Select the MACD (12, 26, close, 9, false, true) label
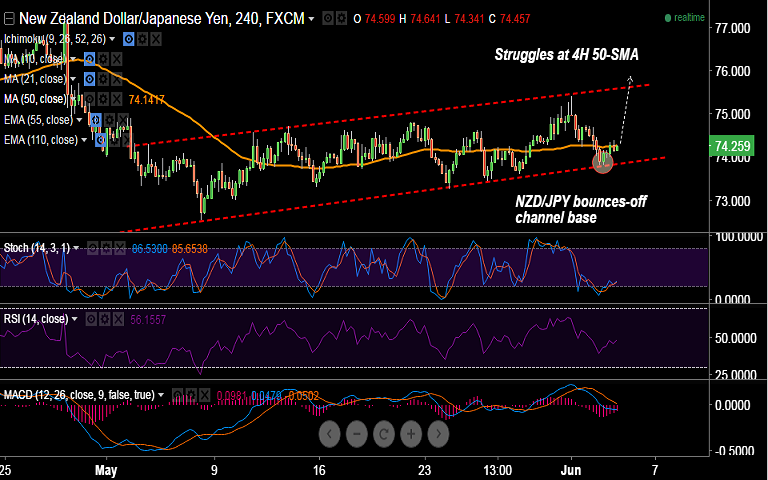The image size is (768, 480). pyautogui.click(x=79, y=395)
